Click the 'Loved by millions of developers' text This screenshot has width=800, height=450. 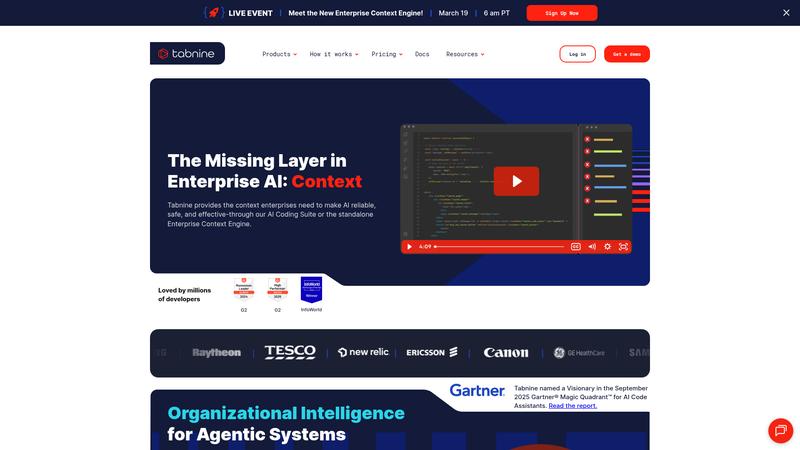[184, 294]
